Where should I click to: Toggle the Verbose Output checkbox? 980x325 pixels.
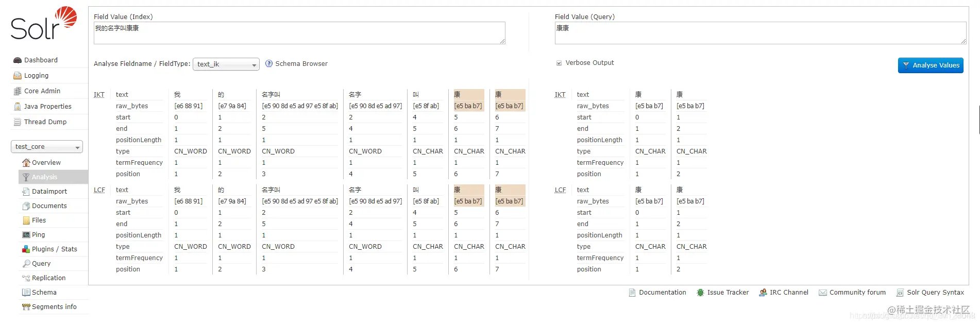point(559,63)
